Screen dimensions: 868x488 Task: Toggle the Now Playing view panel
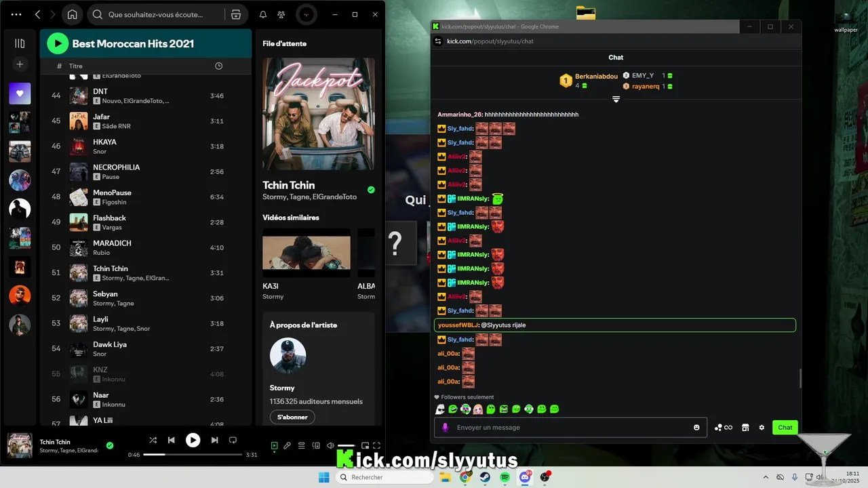pos(274,445)
